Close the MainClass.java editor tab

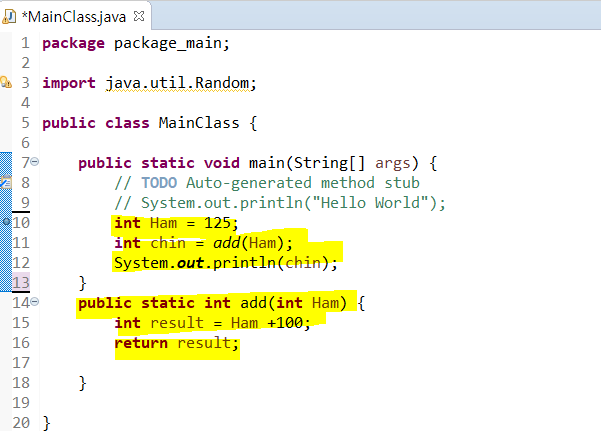(x=139, y=16)
